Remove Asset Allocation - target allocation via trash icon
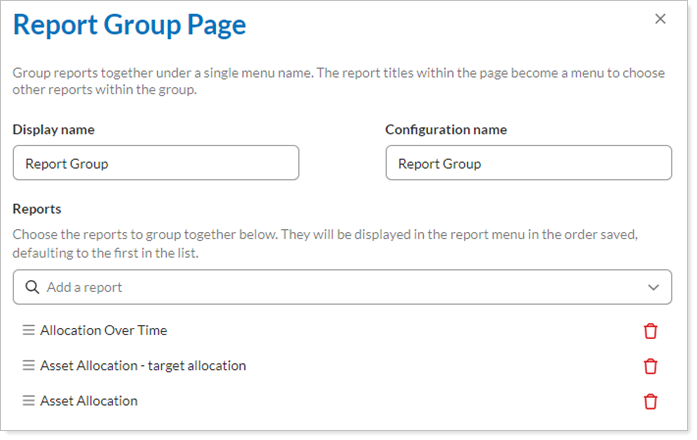 [x=651, y=366]
